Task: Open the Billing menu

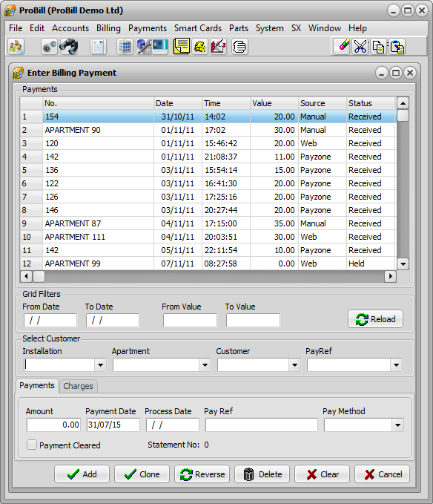Action: (x=108, y=28)
